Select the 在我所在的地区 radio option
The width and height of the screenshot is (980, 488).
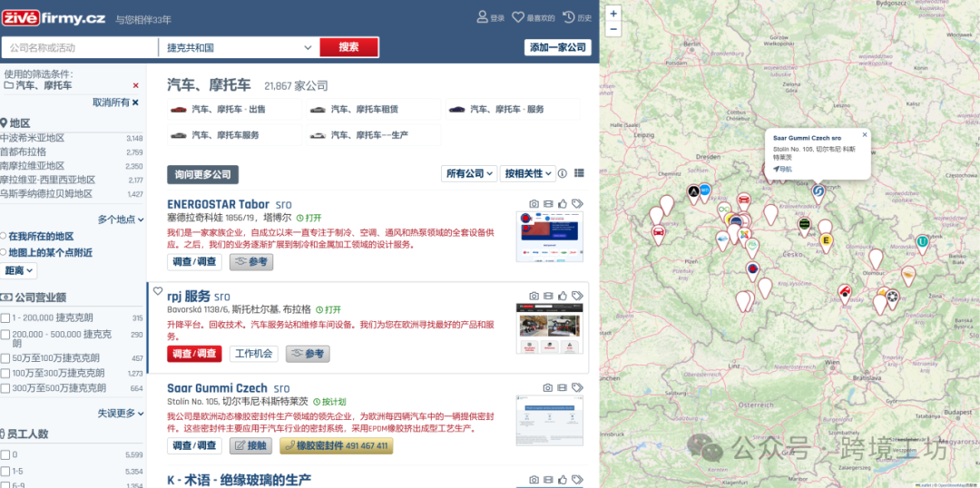point(3,236)
